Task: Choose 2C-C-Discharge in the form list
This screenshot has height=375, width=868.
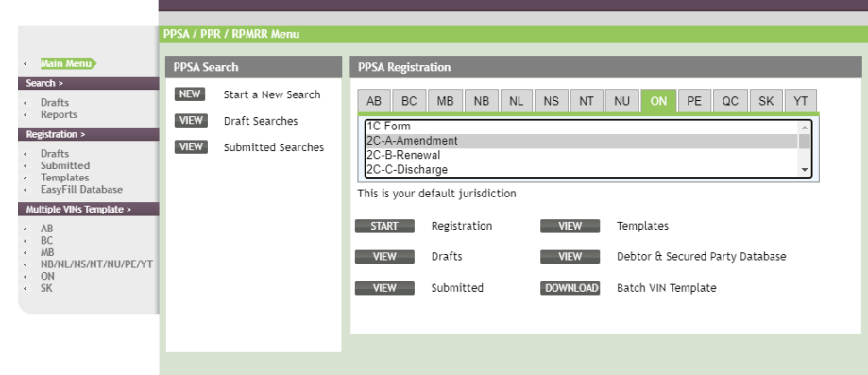Action: coord(582,169)
